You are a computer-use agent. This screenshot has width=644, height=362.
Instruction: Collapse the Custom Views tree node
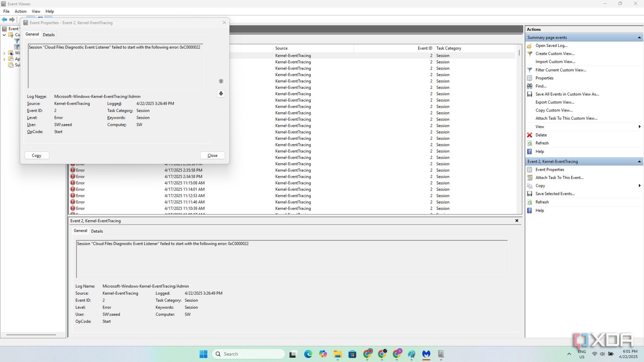pos(4,35)
